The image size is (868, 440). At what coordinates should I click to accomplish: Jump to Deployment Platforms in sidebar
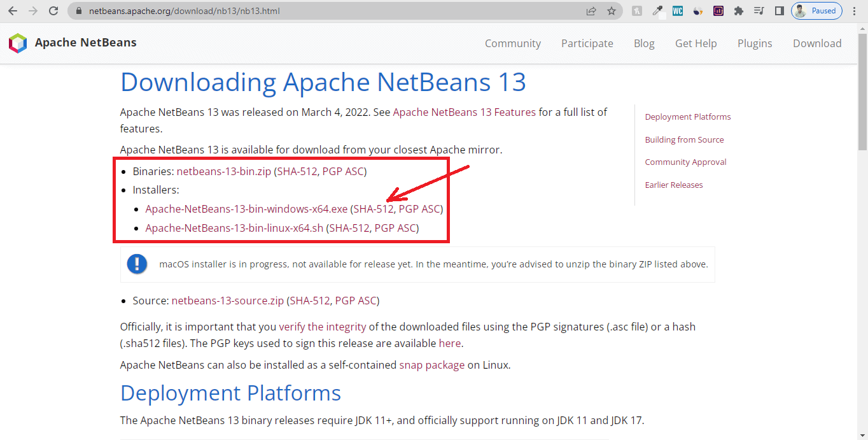[688, 117]
